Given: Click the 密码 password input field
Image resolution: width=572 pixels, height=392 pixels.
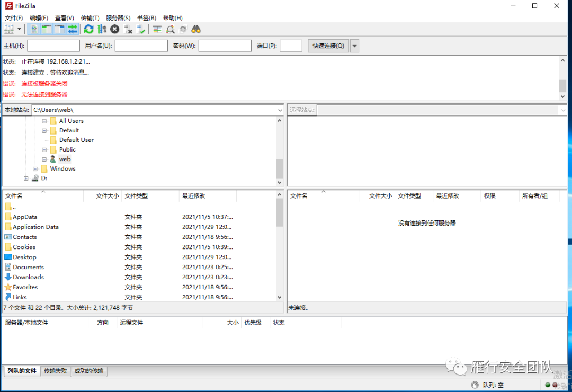Looking at the screenshot, I should (225, 46).
